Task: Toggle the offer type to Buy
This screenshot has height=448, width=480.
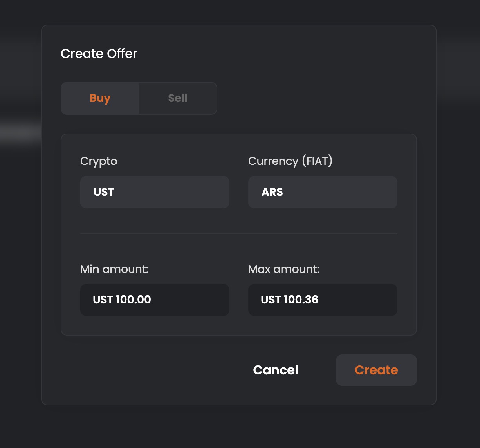Action: point(100,98)
